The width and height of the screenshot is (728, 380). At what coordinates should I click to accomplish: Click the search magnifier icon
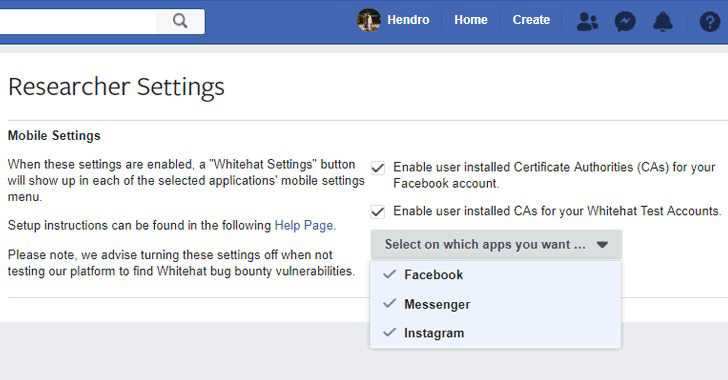coord(180,21)
